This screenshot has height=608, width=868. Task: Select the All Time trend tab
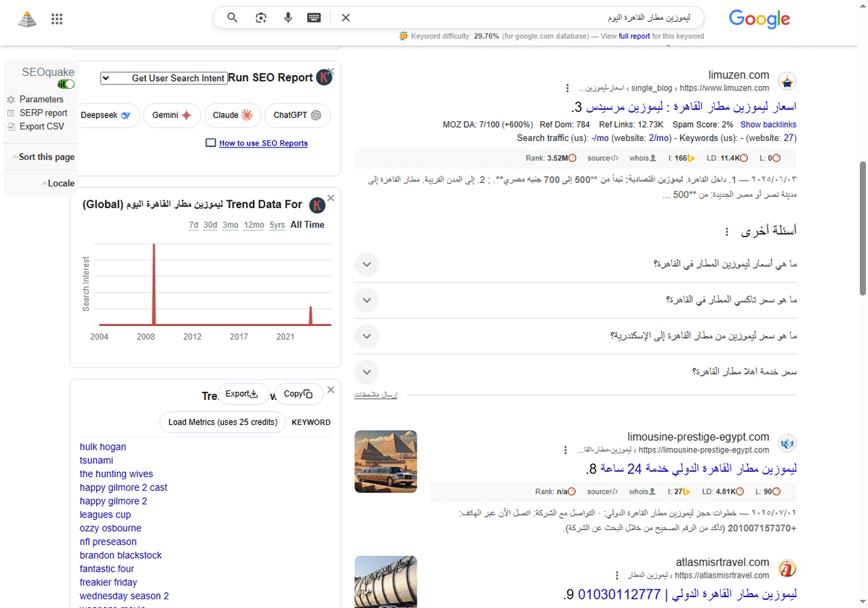(x=307, y=224)
